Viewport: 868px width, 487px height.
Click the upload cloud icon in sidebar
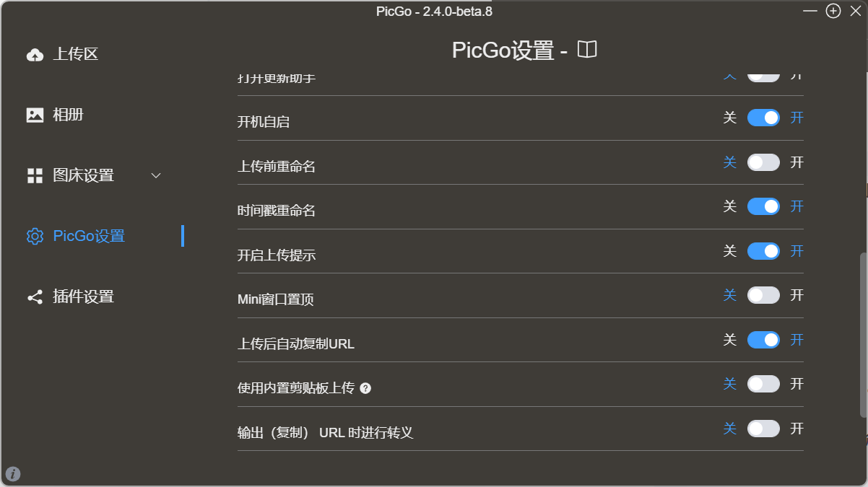[x=35, y=55]
